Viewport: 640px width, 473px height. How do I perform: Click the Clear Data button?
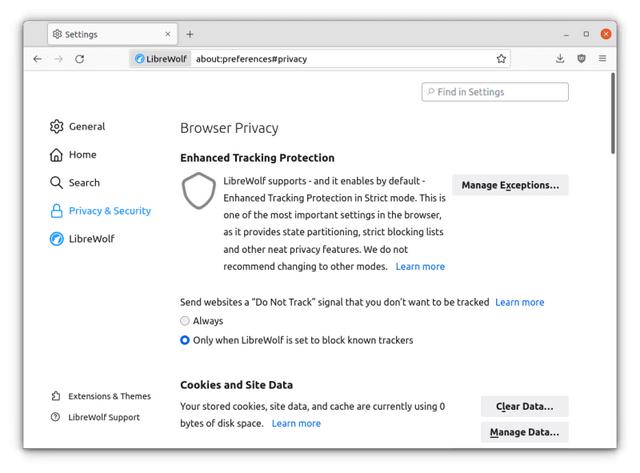coord(524,406)
